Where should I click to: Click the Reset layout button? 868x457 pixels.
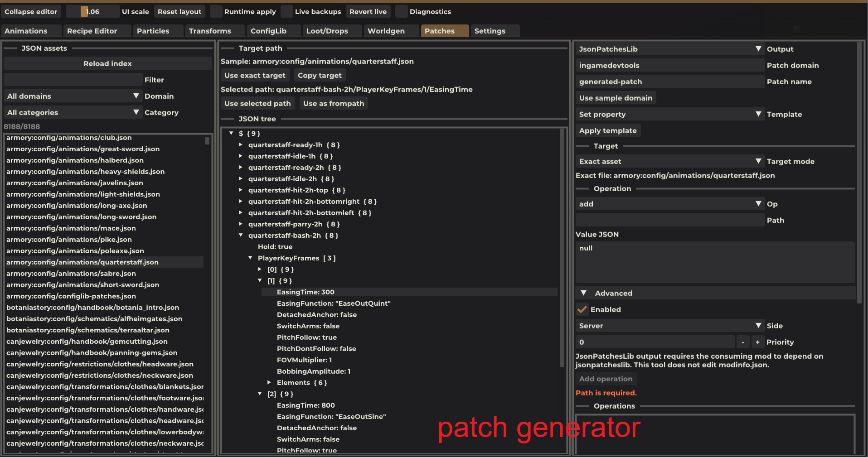pos(179,11)
